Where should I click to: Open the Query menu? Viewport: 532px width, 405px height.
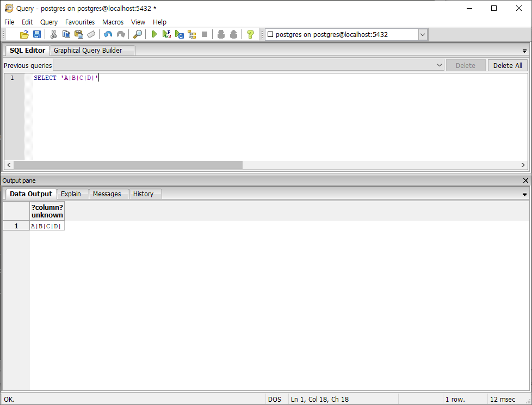49,22
